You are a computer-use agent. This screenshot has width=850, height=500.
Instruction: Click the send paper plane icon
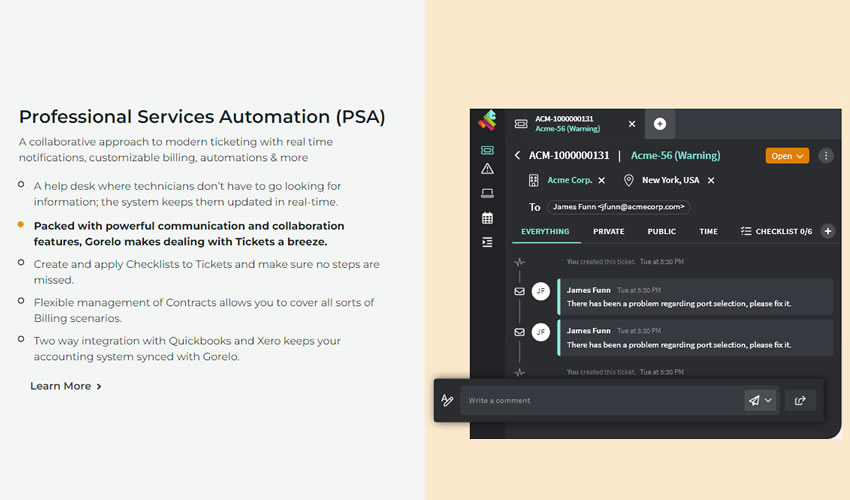[x=754, y=401]
